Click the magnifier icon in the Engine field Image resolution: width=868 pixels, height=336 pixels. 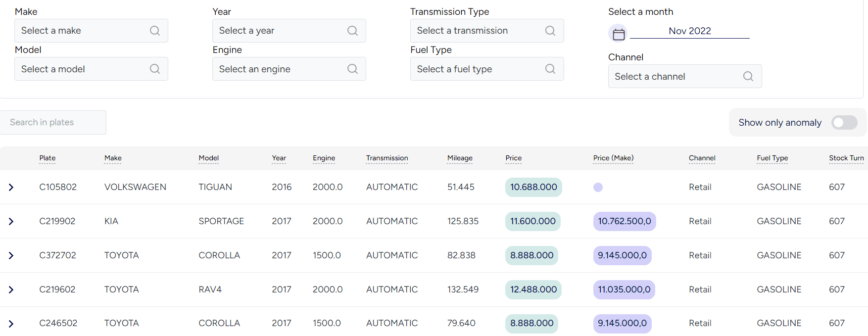[x=352, y=69]
